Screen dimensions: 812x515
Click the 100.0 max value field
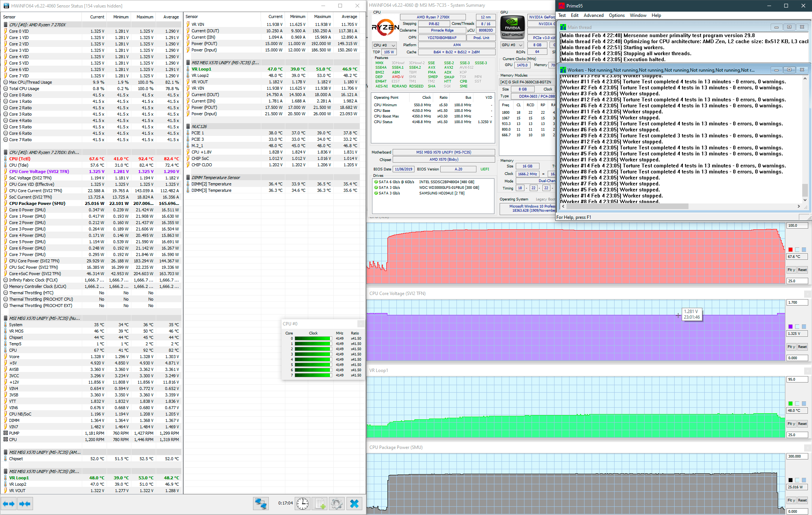click(797, 226)
